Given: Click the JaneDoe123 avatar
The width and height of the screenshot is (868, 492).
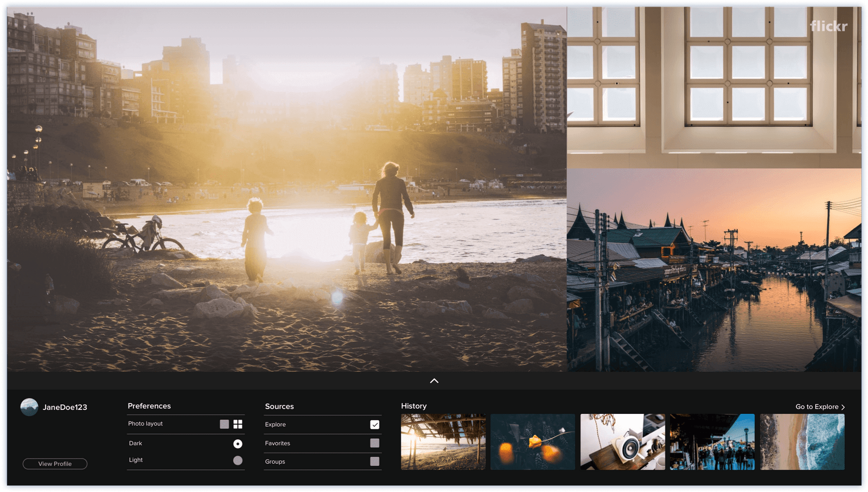Looking at the screenshot, I should [x=29, y=407].
